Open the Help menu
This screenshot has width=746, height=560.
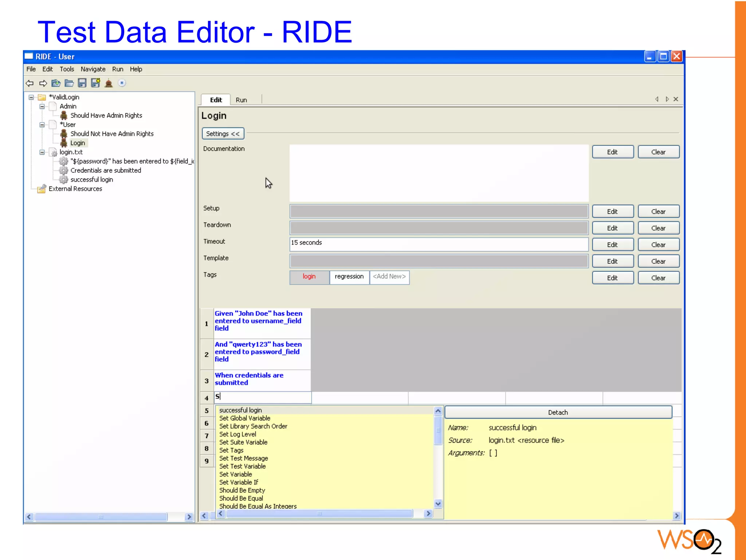[x=136, y=69]
